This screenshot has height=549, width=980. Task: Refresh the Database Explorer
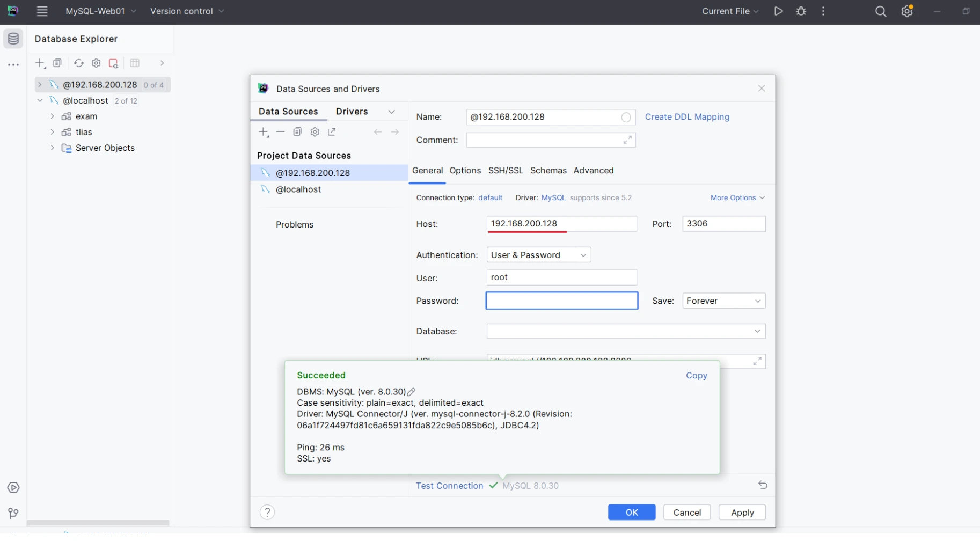click(79, 63)
